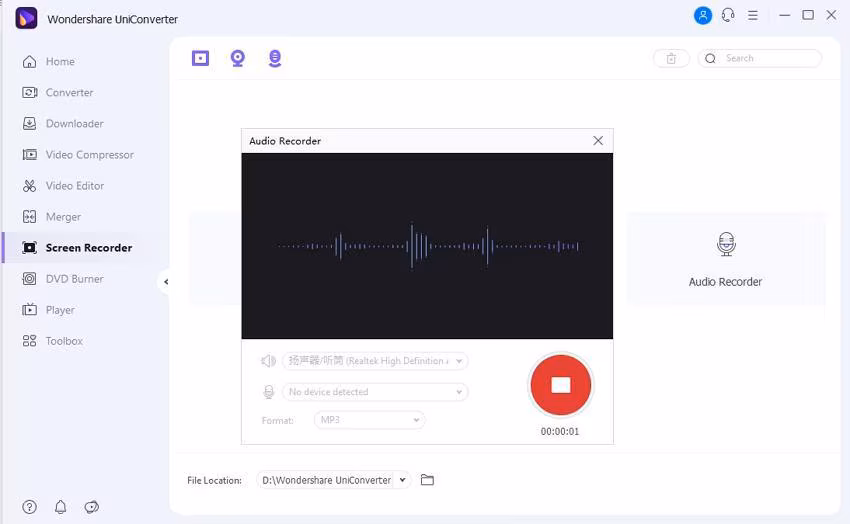Open the headset support icon

pyautogui.click(x=728, y=15)
